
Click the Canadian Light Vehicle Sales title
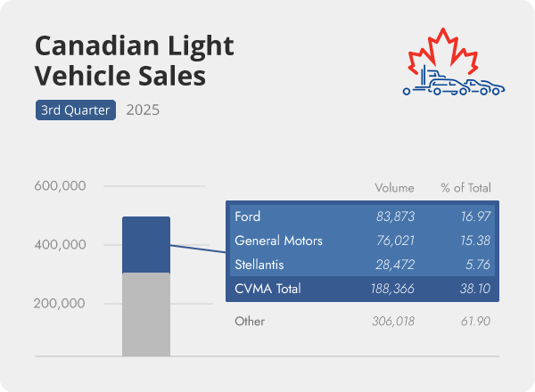119,61
